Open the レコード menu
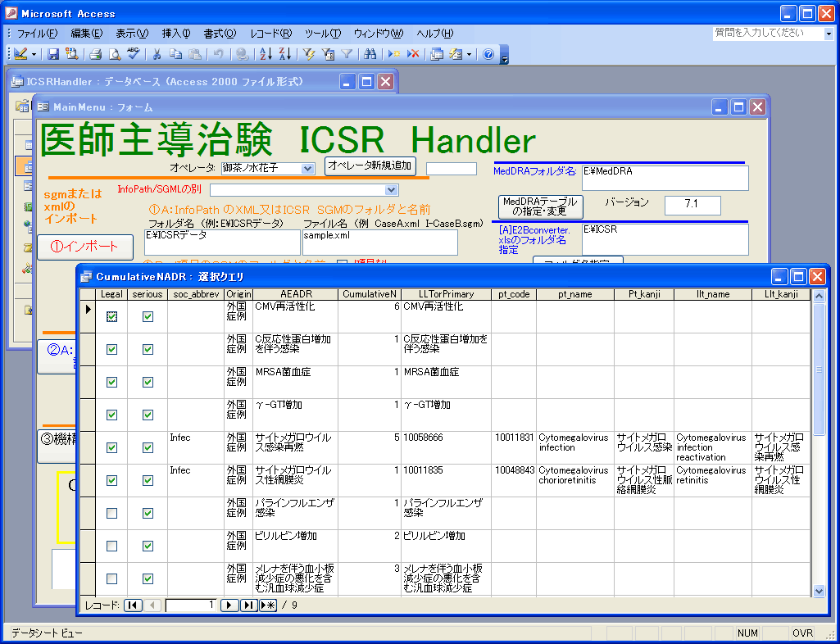 tap(271, 34)
